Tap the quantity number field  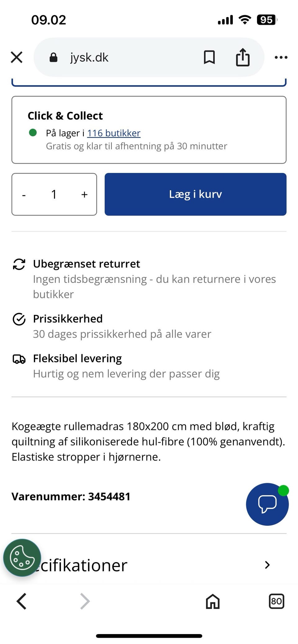(x=54, y=194)
